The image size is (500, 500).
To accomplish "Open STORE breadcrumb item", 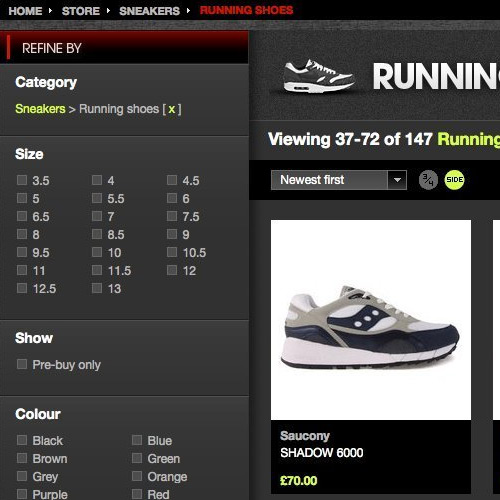I will tap(81, 11).
